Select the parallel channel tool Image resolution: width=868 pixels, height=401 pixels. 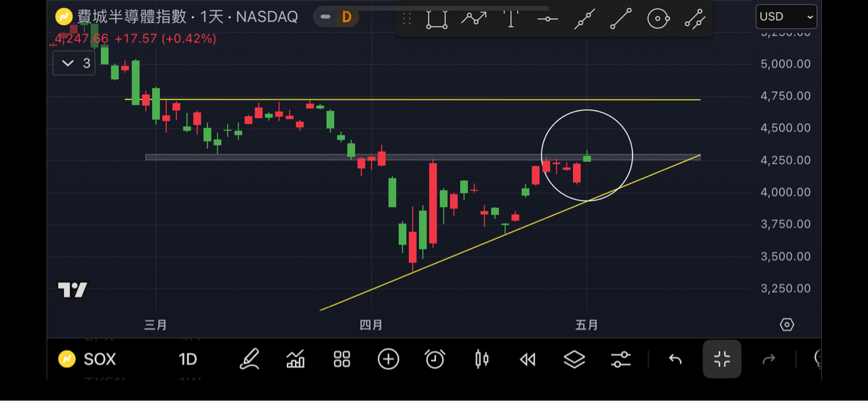pyautogui.click(x=695, y=19)
